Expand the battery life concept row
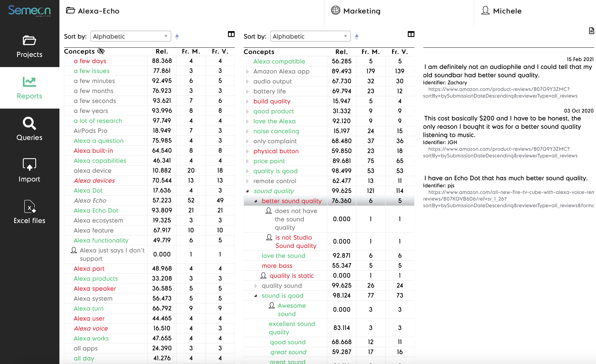Viewport: 596px width, 364px height. click(247, 91)
